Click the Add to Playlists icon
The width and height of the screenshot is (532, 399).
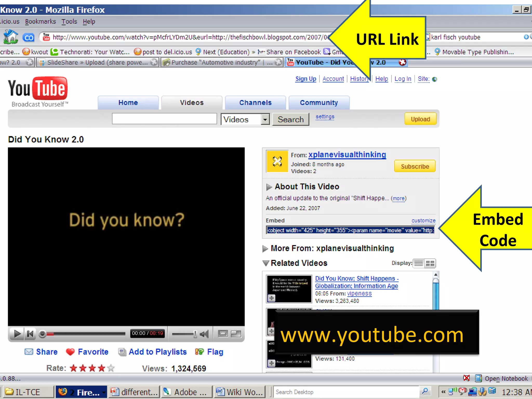tap(122, 352)
